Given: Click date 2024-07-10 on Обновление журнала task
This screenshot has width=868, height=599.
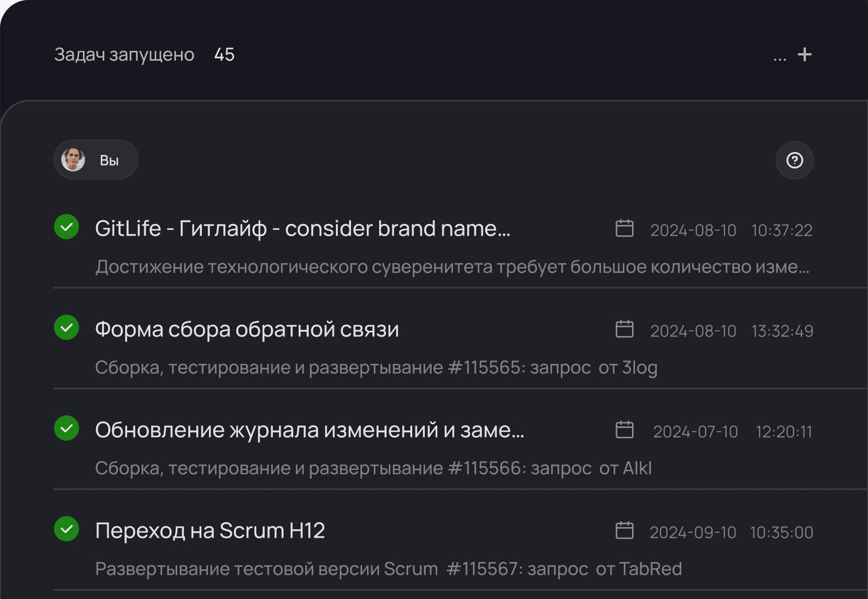Looking at the screenshot, I should (x=695, y=431).
